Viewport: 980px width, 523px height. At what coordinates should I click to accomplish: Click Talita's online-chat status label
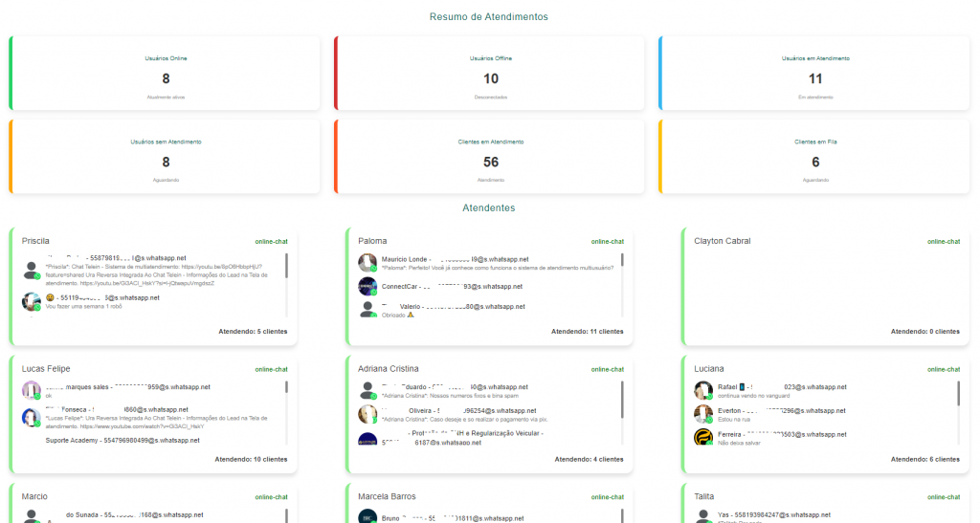pos(944,497)
